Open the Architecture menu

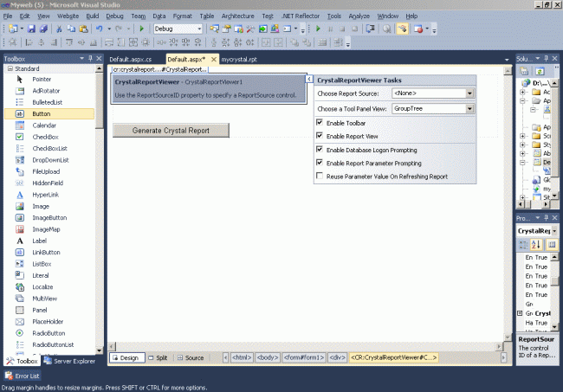237,16
